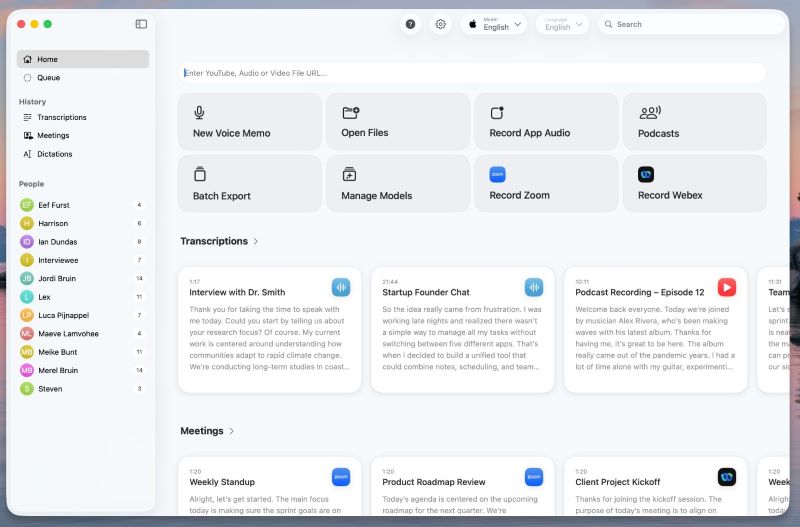Viewport: 800px width, 527px height.
Task: Select Home in the sidebar
Action: pos(83,59)
